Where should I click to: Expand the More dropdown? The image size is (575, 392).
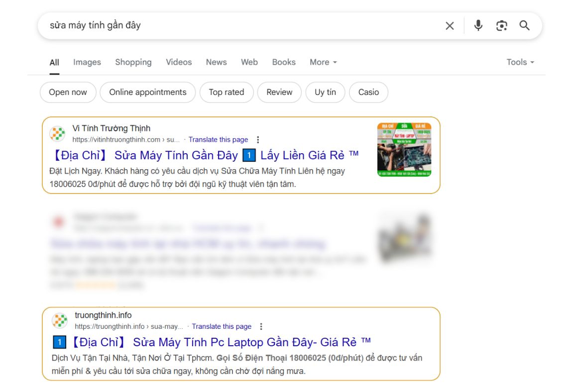coord(323,62)
